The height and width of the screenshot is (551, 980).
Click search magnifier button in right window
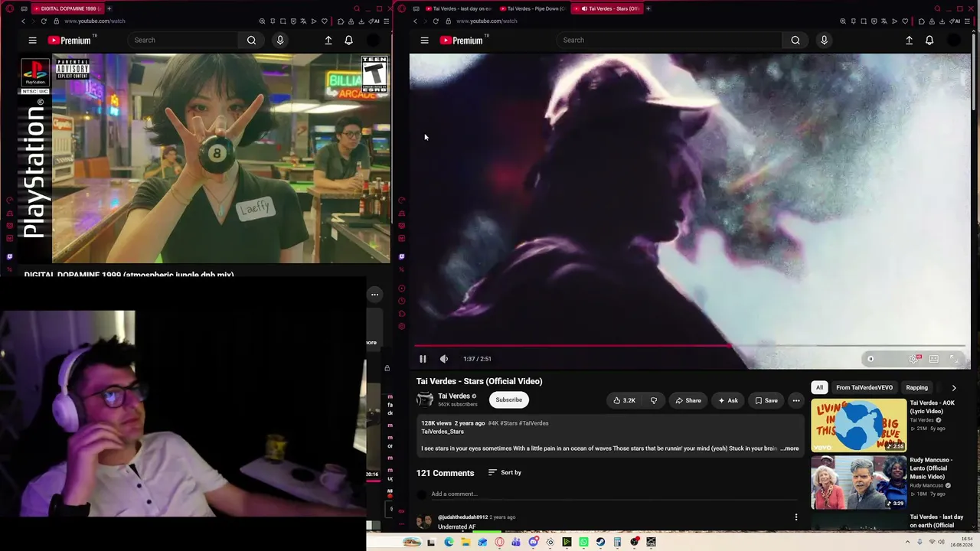click(795, 41)
